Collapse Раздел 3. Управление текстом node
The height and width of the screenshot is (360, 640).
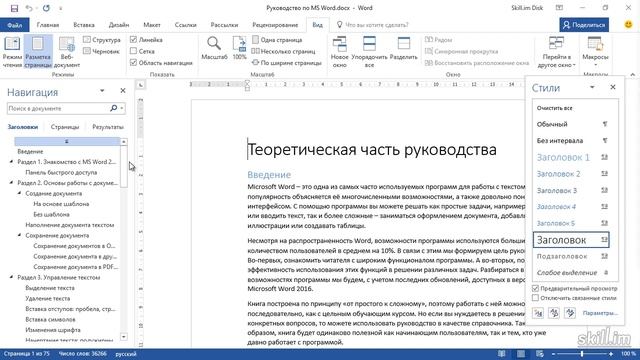pyautogui.click(x=11, y=277)
